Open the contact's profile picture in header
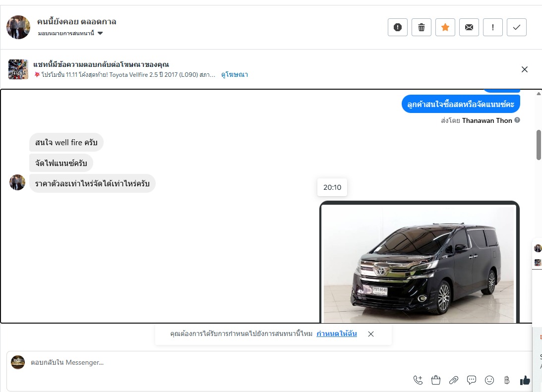 coord(18,27)
